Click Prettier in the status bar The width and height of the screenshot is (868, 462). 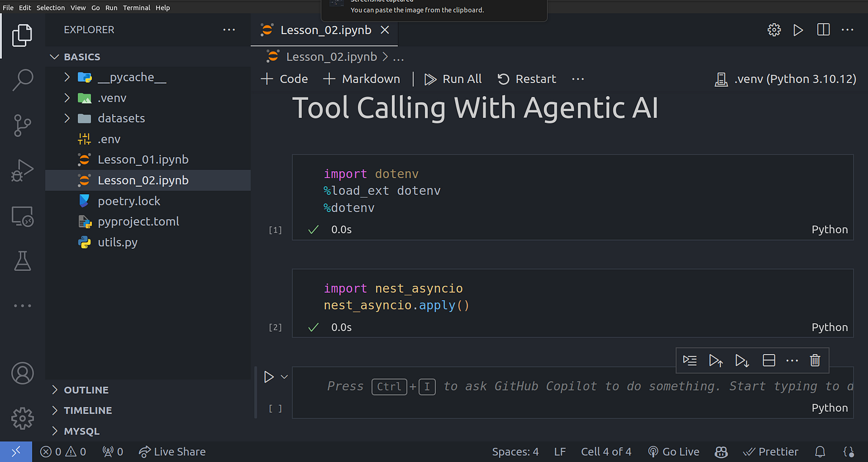(x=770, y=451)
